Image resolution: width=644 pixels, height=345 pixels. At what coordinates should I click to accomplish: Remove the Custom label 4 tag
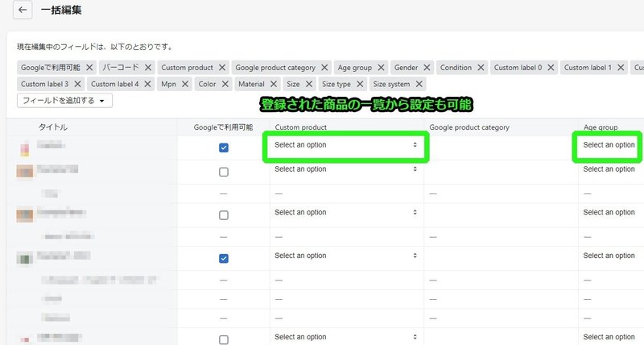pos(147,84)
